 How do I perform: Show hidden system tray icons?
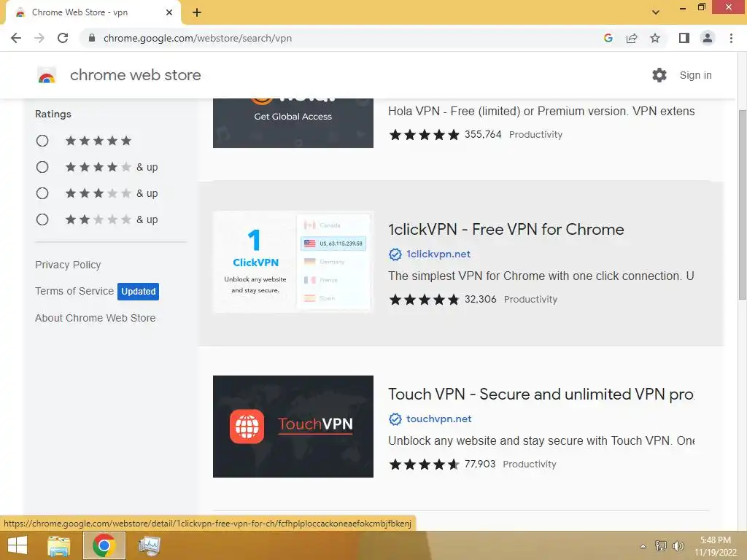coord(643,546)
